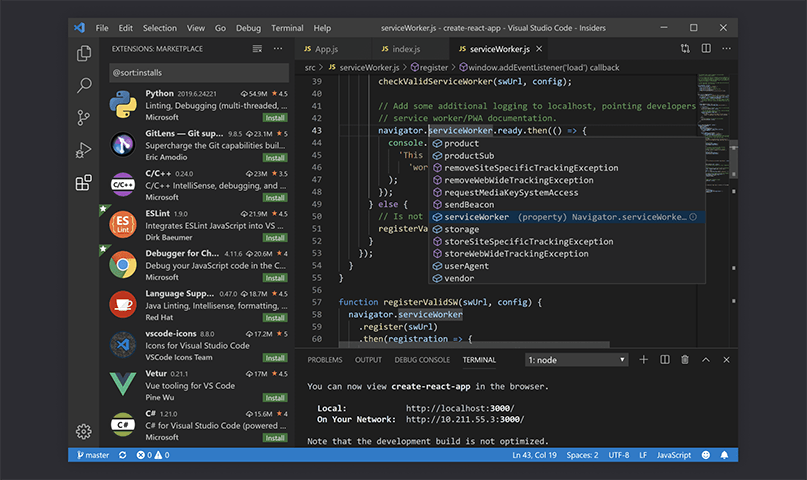Image resolution: width=807 pixels, height=480 pixels.
Task: Maximize the terminal panel with chevron
Action: click(x=706, y=359)
